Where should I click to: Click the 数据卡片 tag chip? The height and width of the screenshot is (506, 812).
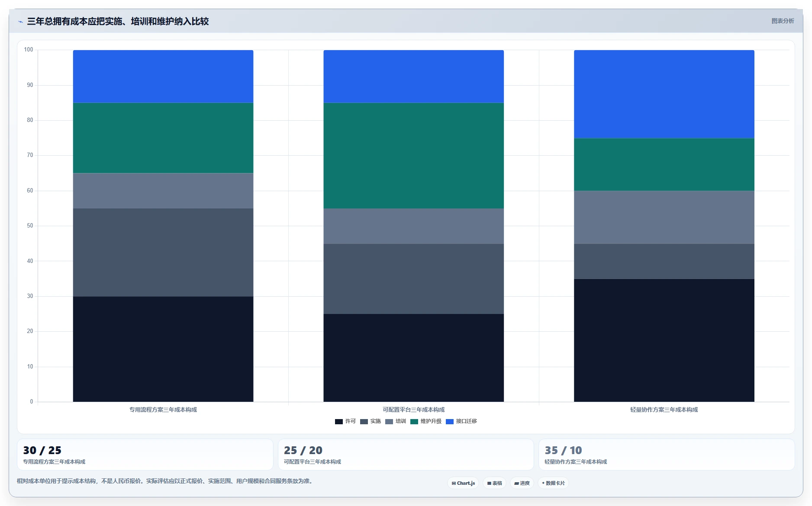(x=553, y=483)
